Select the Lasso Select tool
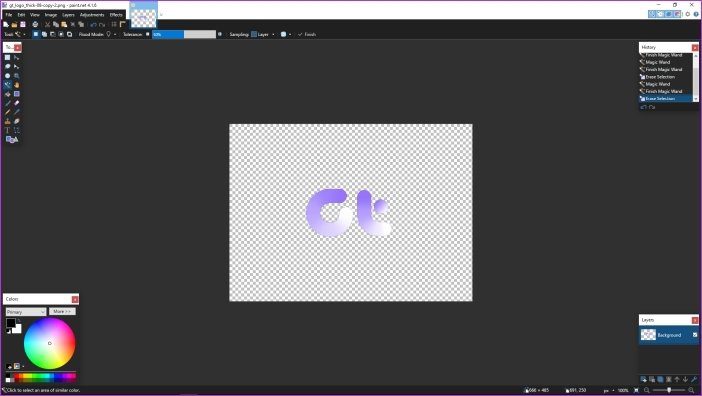Viewport: 702px width, 396px height. click(x=7, y=66)
